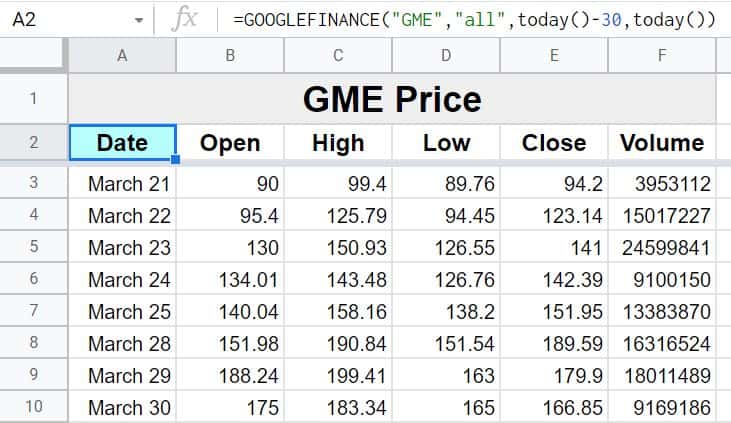Image resolution: width=731 pixels, height=423 pixels.
Task: Select column A header
Action: (122, 56)
